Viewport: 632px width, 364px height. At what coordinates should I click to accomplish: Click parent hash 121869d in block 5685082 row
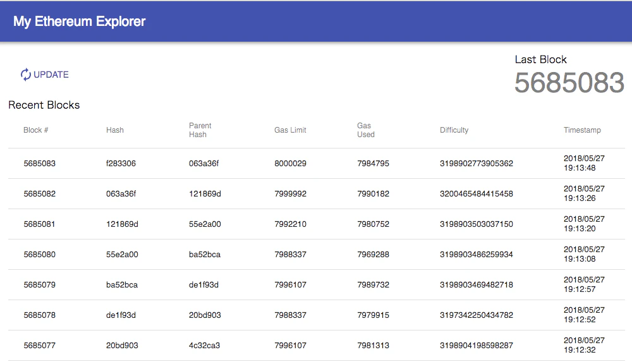coord(205,193)
